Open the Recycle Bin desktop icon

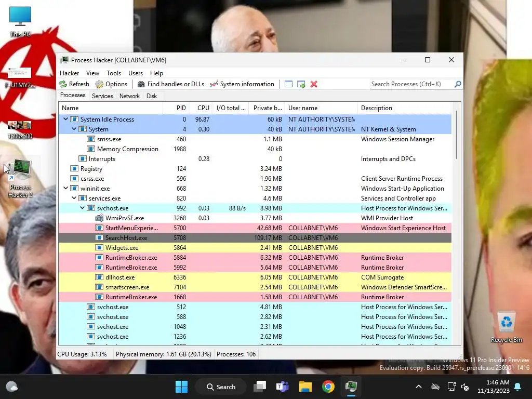click(506, 327)
